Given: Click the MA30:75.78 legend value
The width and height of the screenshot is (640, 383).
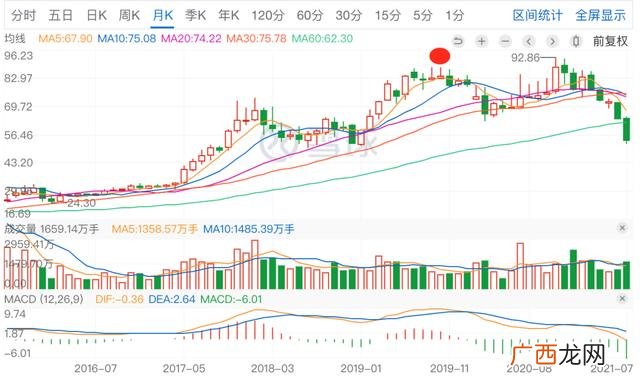Looking at the screenshot, I should click(x=256, y=39).
